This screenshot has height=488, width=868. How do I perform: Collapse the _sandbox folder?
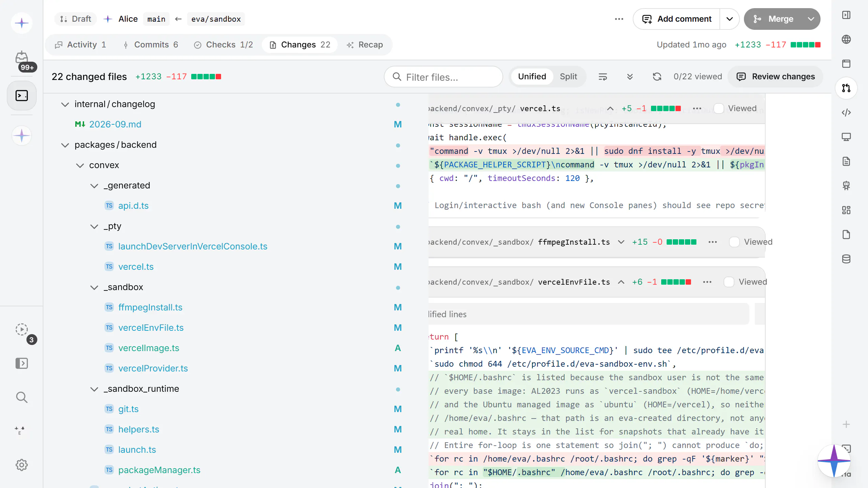click(x=94, y=287)
